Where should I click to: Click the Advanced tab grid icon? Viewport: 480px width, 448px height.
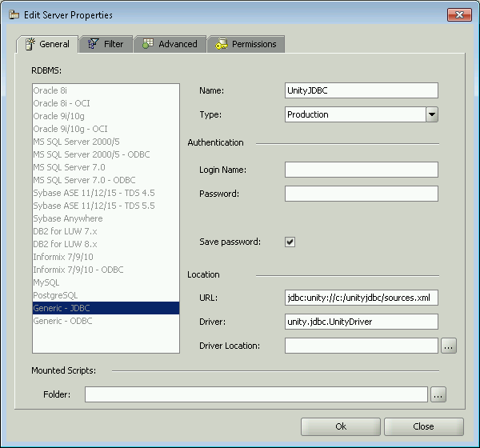[x=148, y=44]
